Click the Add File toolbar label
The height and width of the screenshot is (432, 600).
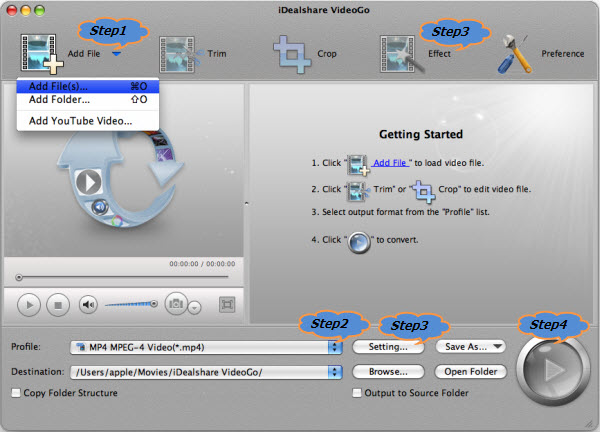click(x=84, y=54)
